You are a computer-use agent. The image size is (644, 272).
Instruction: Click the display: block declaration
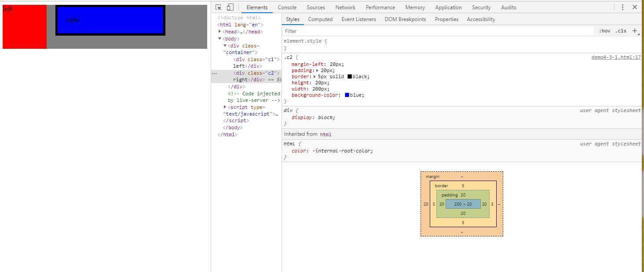(313, 117)
